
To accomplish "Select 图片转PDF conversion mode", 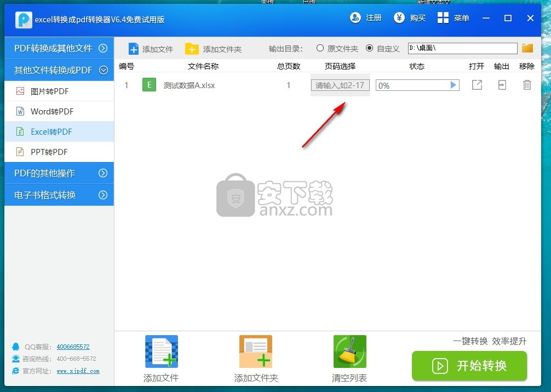I will tap(59, 91).
